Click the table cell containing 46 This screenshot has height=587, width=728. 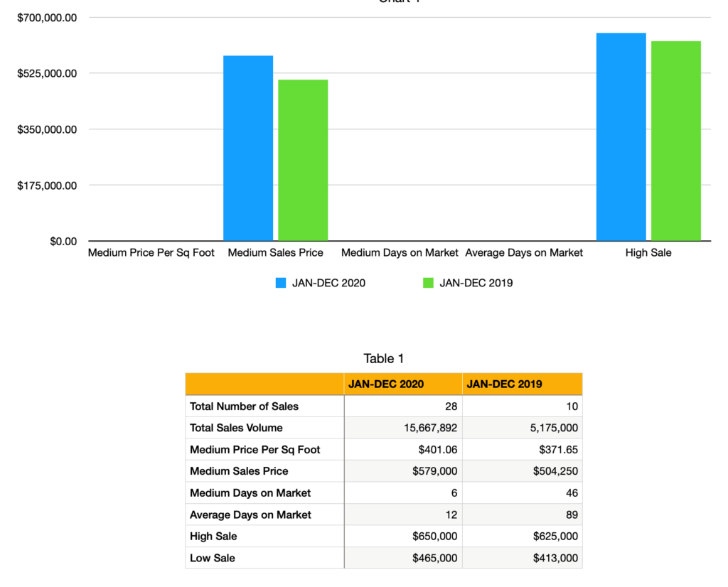pos(523,492)
